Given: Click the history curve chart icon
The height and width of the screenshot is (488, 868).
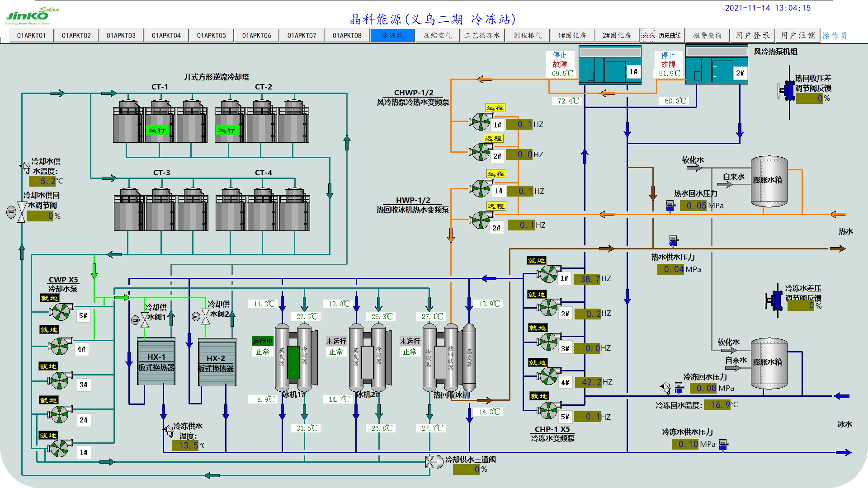Looking at the screenshot, I should (x=648, y=35).
